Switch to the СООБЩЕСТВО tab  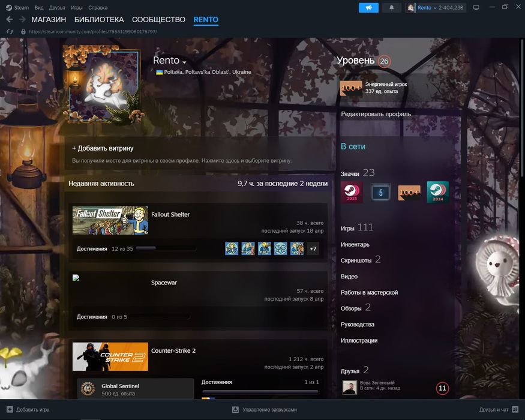(158, 20)
